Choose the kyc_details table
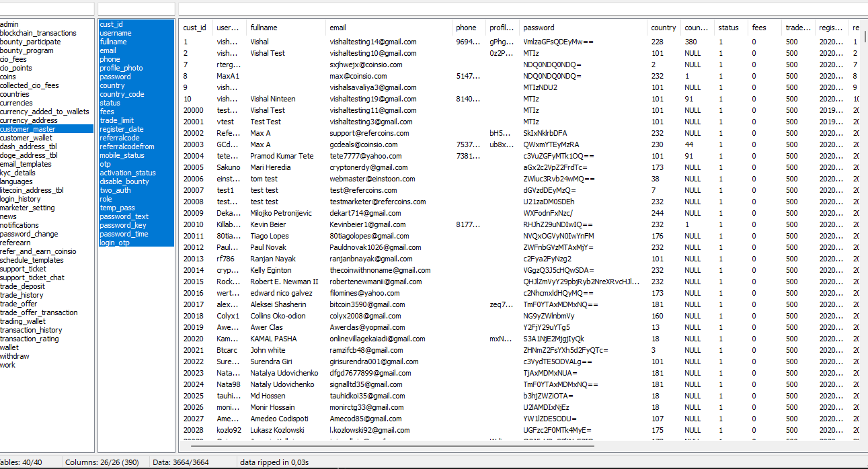 [x=18, y=173]
